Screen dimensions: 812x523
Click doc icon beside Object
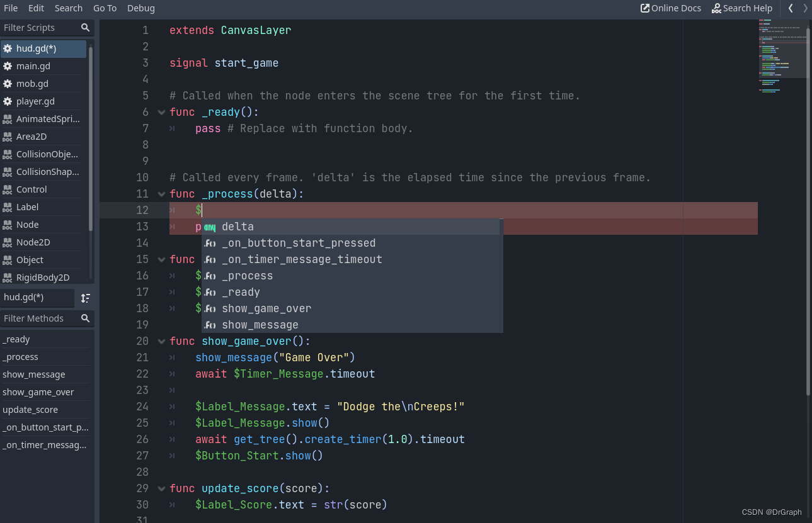[8, 260]
